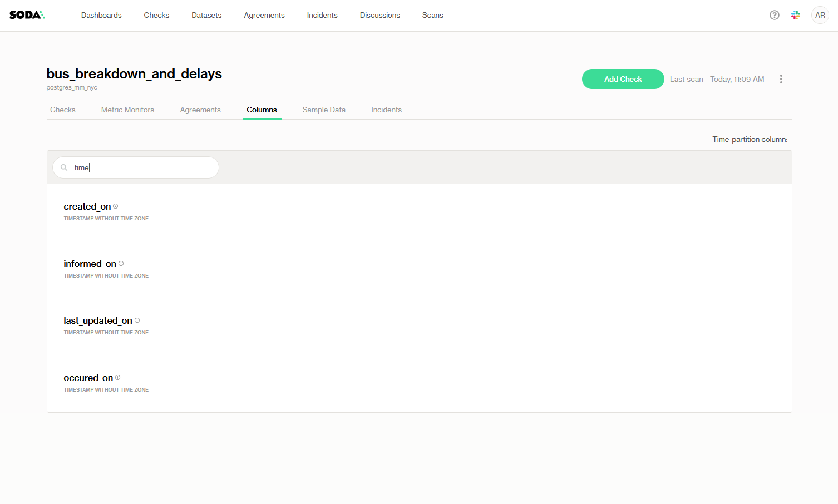838x504 pixels.
Task: Click the Slack integration icon
Action: coord(796,15)
